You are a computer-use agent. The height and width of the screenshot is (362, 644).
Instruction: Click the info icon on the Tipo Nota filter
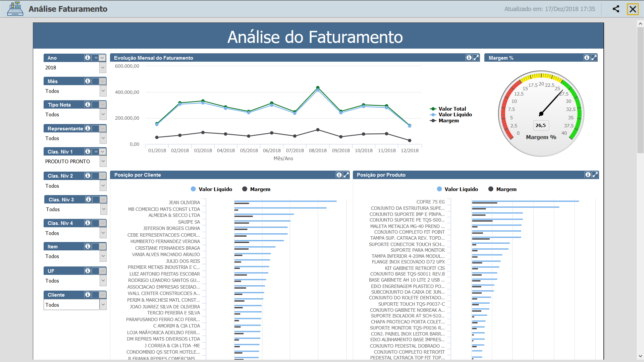pyautogui.click(x=87, y=105)
